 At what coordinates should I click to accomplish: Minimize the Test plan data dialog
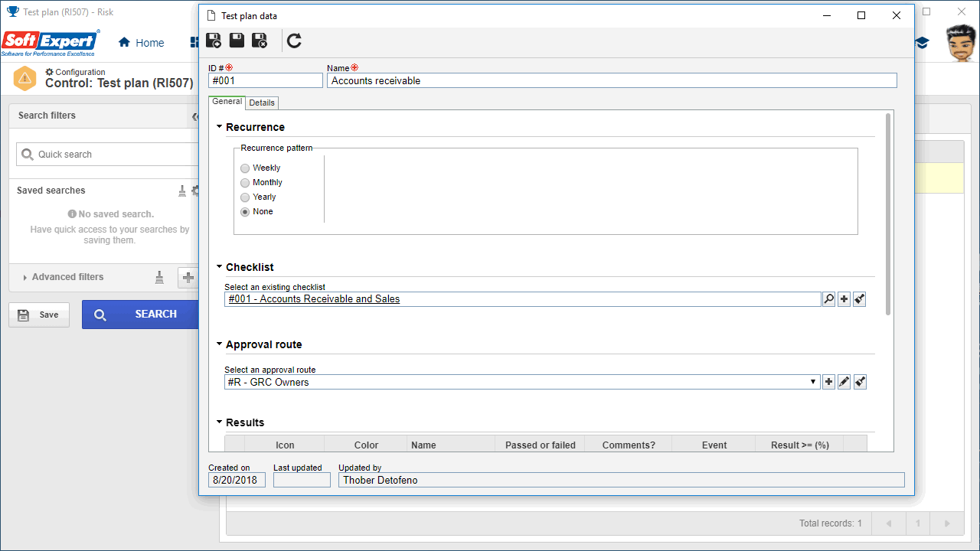[826, 15]
